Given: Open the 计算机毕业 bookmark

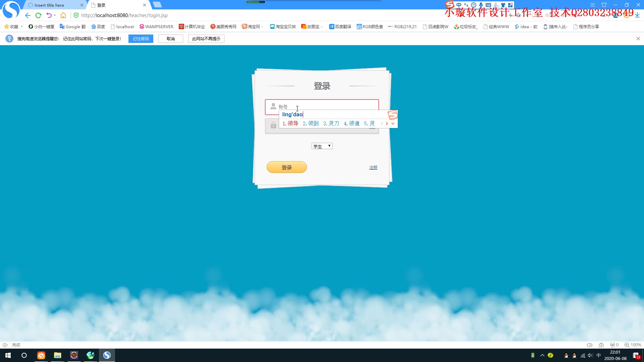Looking at the screenshot, I should 192,26.
